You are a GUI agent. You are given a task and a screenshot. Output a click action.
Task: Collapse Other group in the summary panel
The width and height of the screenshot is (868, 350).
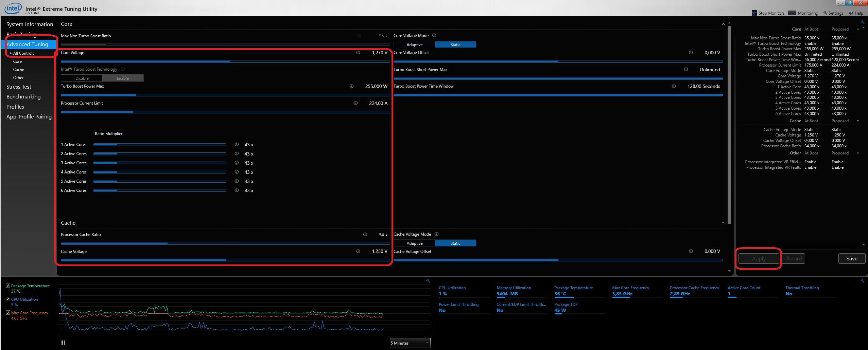858,153
